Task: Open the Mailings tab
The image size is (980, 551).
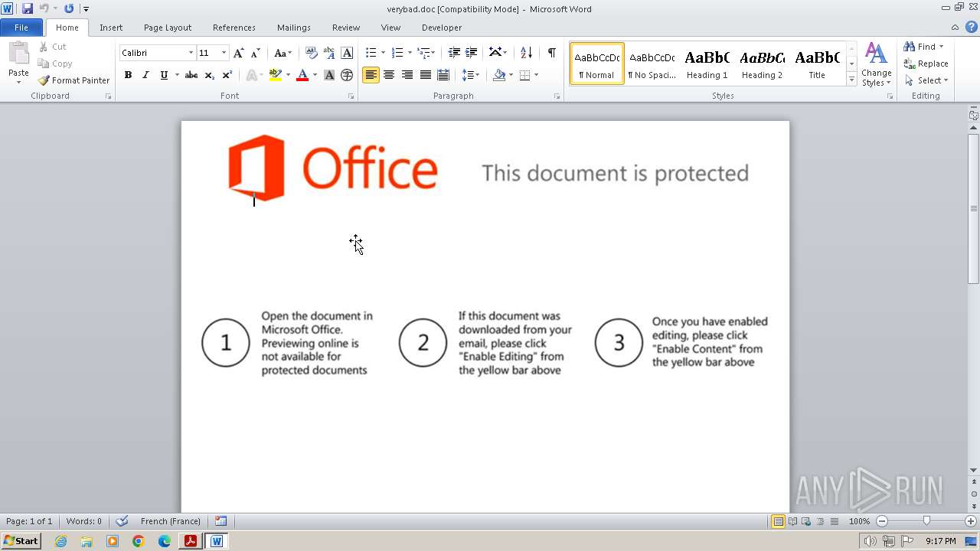Action: click(294, 28)
